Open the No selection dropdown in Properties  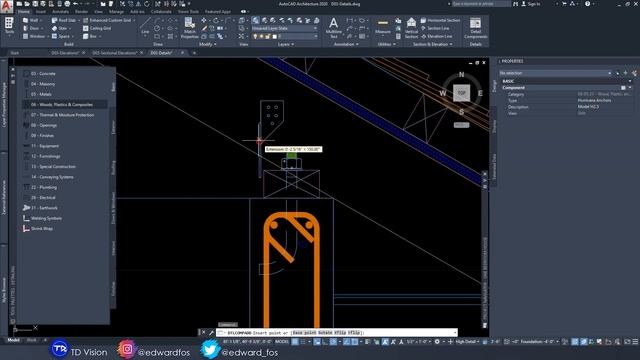click(556, 73)
